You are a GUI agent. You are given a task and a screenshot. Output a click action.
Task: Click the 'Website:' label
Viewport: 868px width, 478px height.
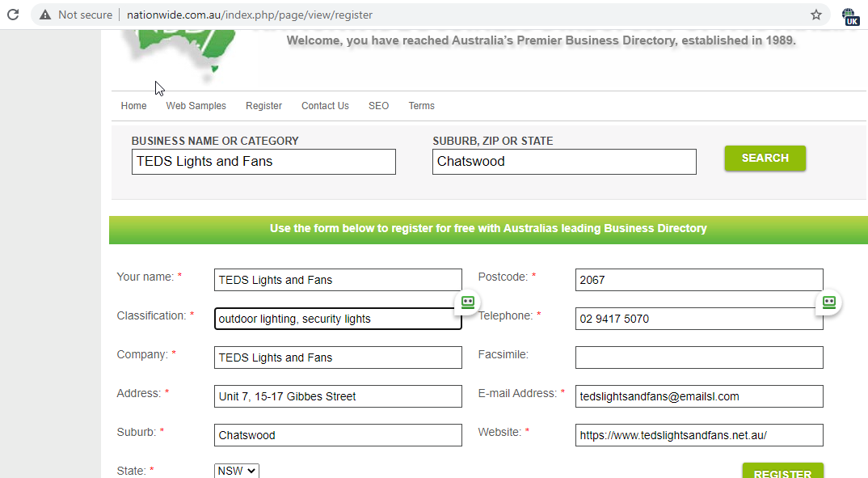pyautogui.click(x=499, y=432)
